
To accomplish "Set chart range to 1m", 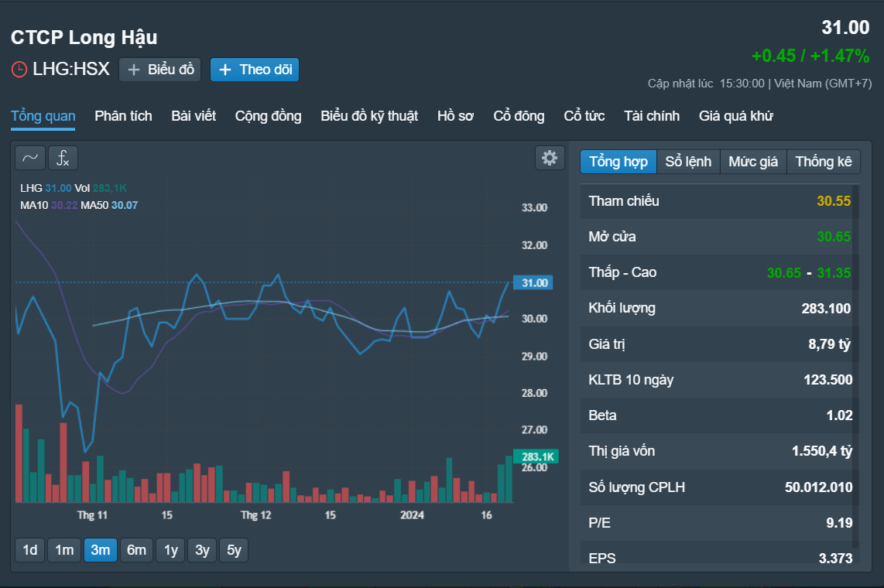I will 64,549.
